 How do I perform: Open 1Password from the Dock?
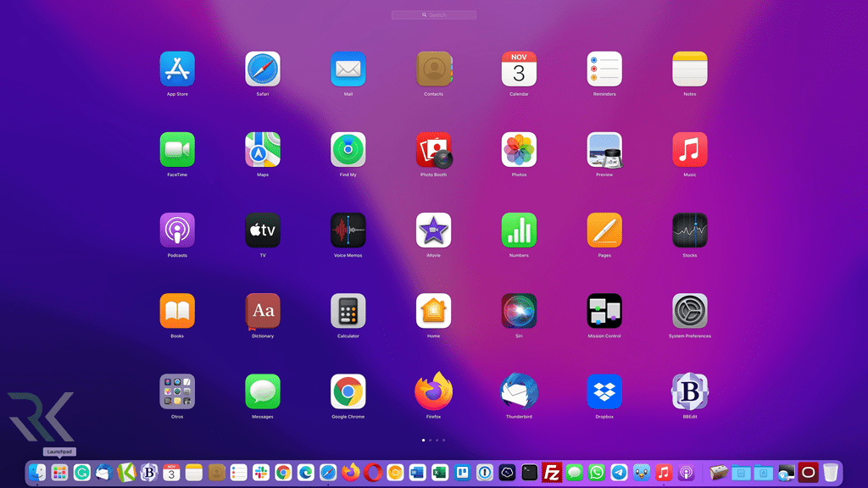point(484,473)
